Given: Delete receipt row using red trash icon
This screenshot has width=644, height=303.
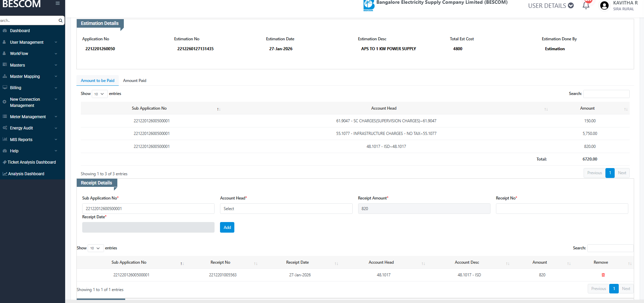Looking at the screenshot, I should 603,275.
